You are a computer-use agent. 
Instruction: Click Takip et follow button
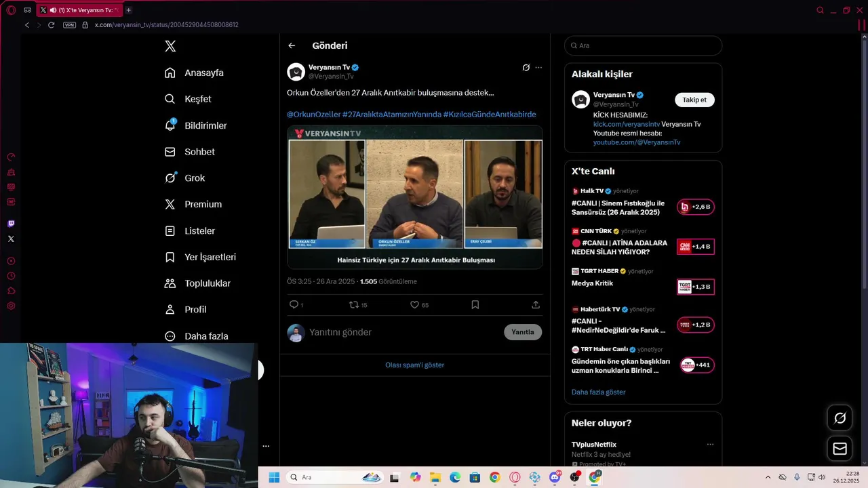[x=694, y=100]
